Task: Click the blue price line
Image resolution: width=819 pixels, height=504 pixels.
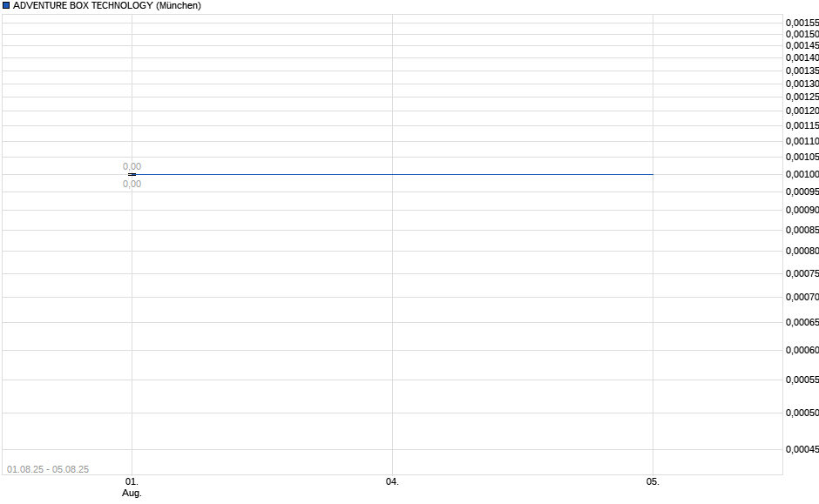Action: point(392,174)
